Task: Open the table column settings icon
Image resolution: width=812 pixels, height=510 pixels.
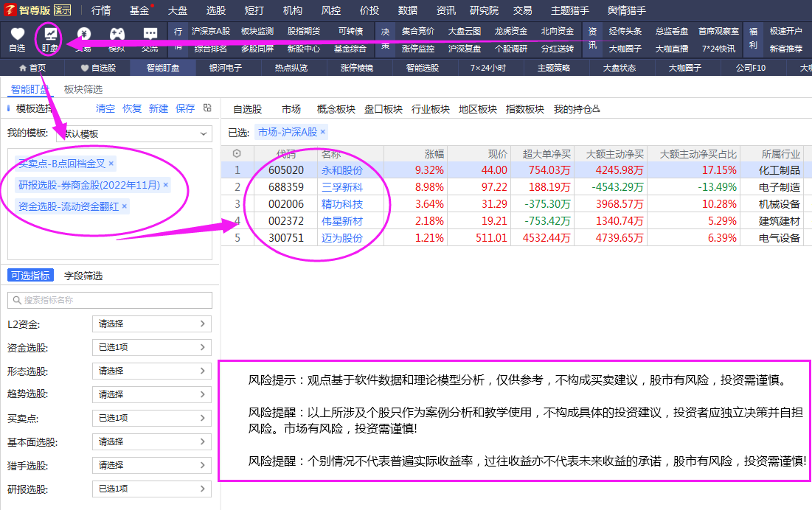Action: point(237,153)
